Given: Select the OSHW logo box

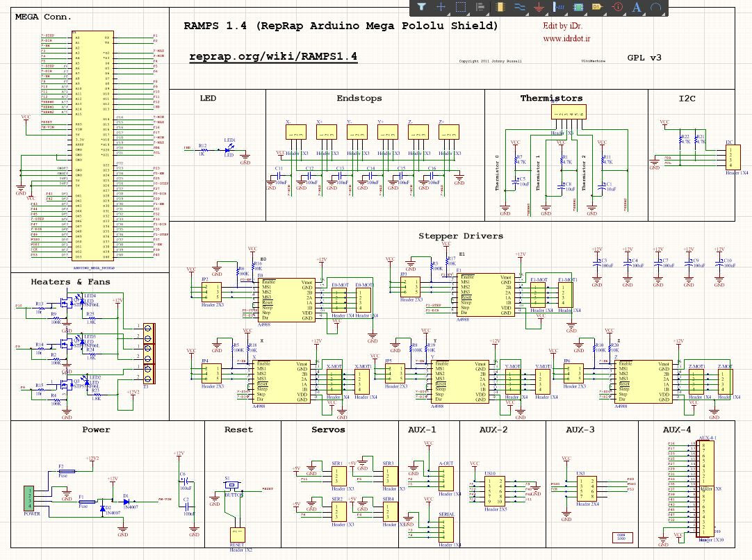Looking at the screenshot, I should [x=621, y=538].
